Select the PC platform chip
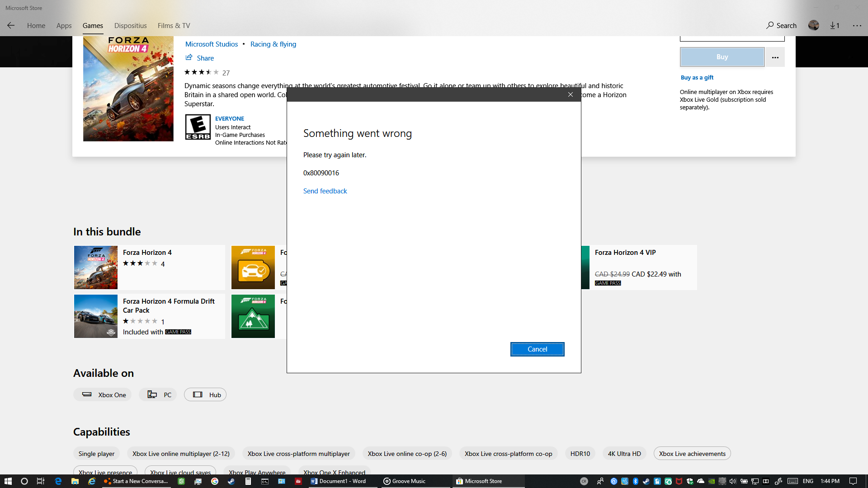 pos(158,395)
